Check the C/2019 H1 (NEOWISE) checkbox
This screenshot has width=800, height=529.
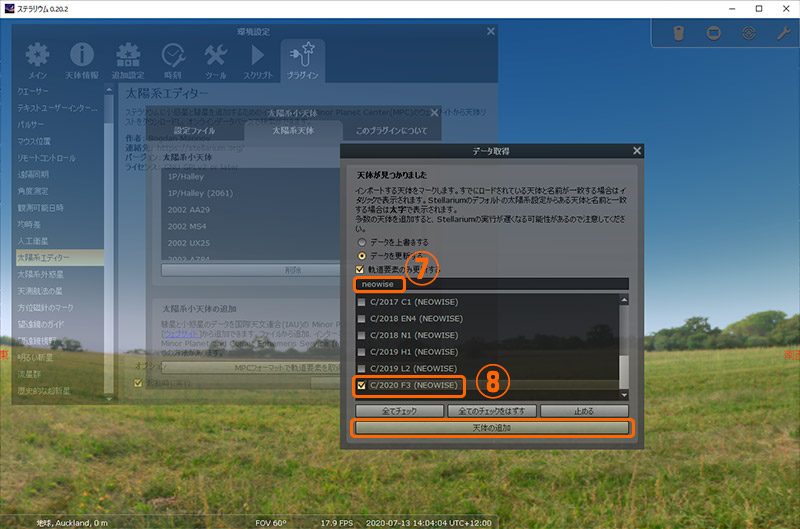click(361, 352)
